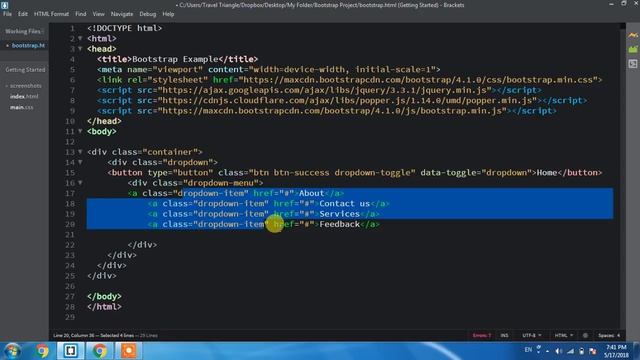The width and height of the screenshot is (640, 360).
Task: Show hidden tray icons arrow
Action: click(547, 351)
